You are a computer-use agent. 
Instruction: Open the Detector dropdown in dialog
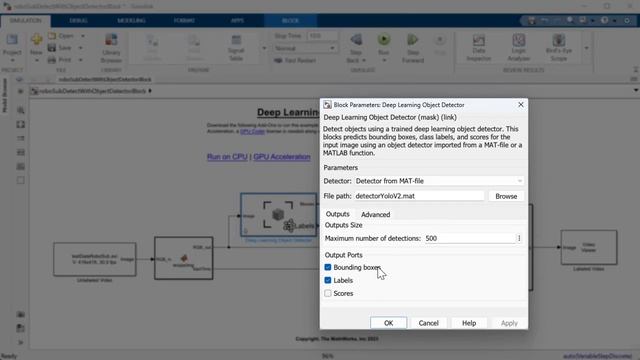pyautogui.click(x=439, y=181)
